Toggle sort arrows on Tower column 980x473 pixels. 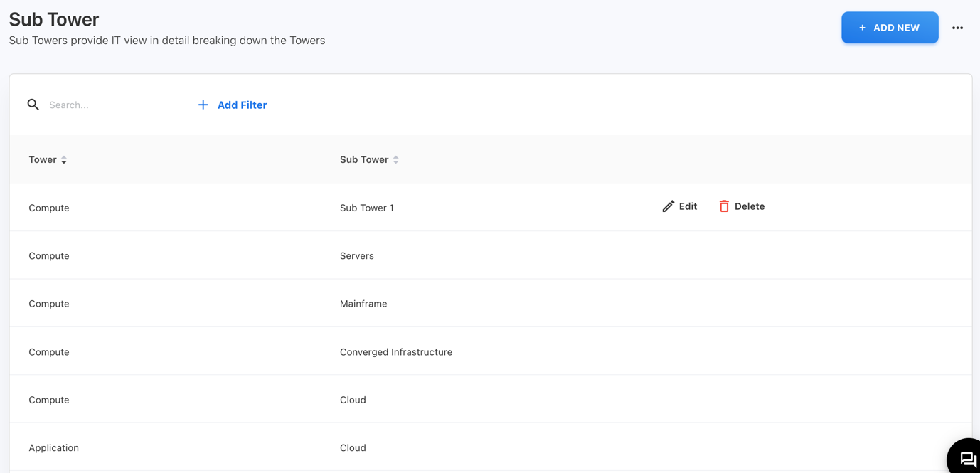point(64,160)
